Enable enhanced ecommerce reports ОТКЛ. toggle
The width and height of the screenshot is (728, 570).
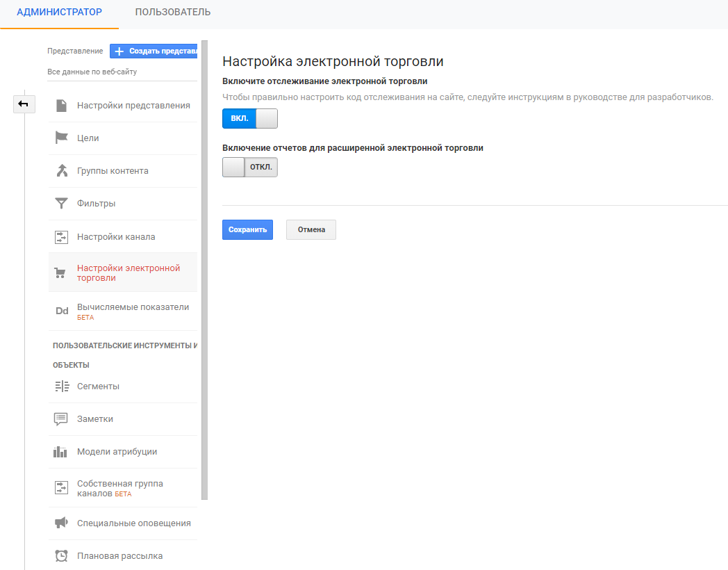(x=249, y=168)
